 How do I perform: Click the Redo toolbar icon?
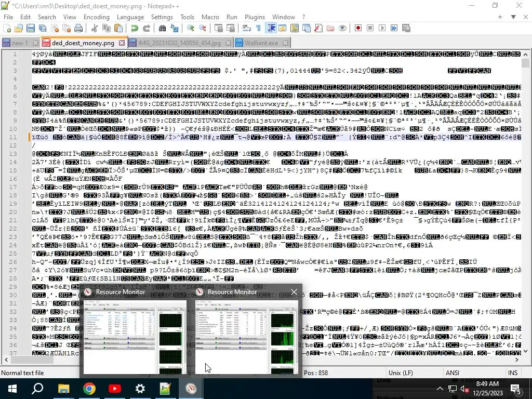(x=146, y=28)
